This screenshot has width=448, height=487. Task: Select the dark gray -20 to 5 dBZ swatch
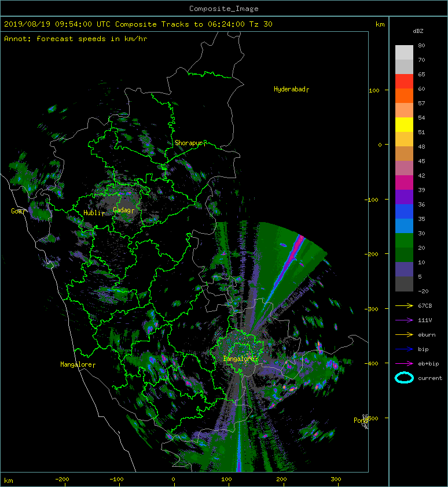[404, 284]
